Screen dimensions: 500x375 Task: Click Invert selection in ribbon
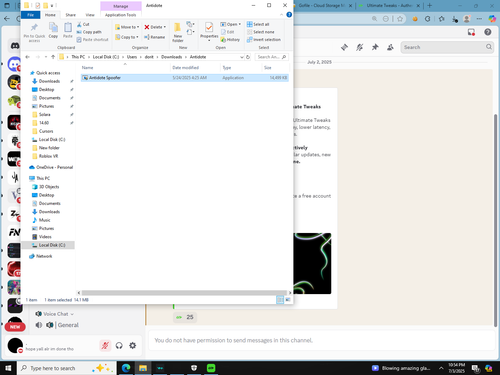pos(264,40)
